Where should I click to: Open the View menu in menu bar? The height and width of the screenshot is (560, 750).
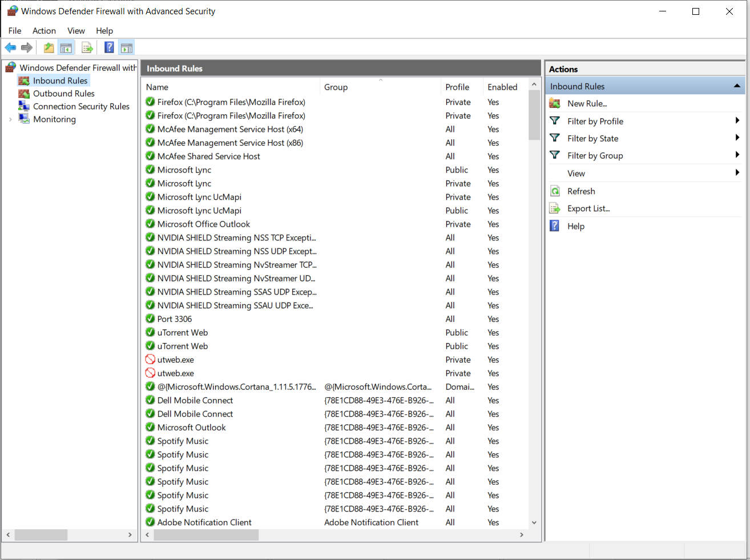[76, 31]
